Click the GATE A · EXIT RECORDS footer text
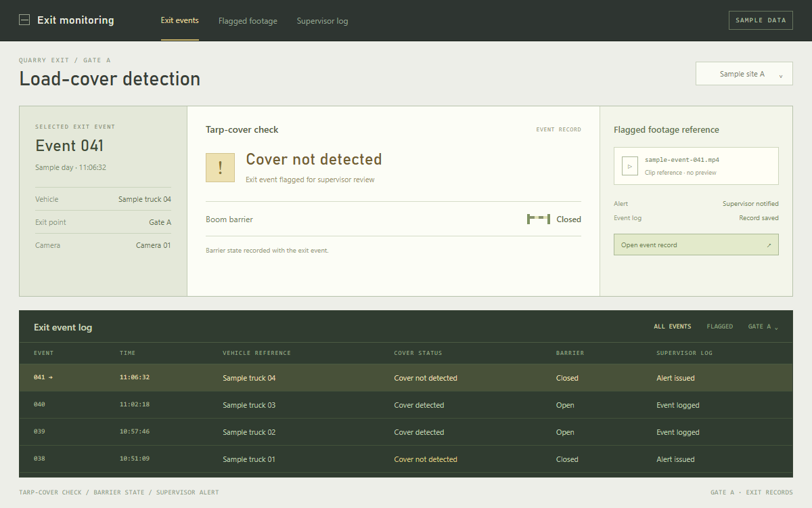The width and height of the screenshot is (812, 508). pyautogui.click(x=752, y=492)
